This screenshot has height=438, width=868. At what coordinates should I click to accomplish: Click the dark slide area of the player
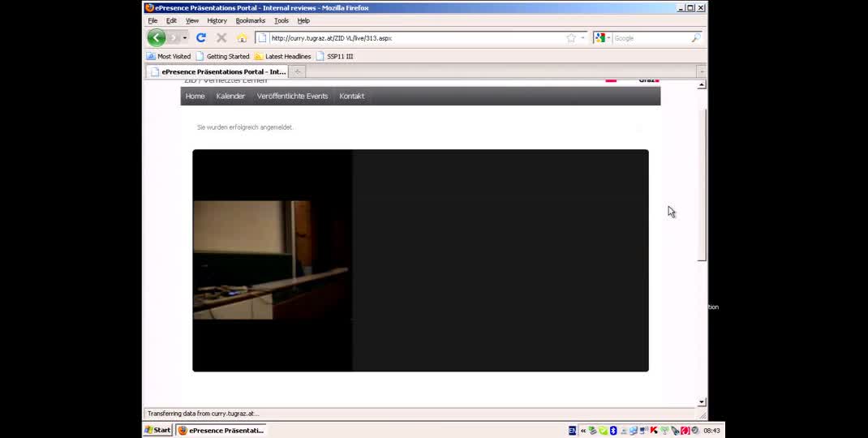pyautogui.click(x=500, y=260)
